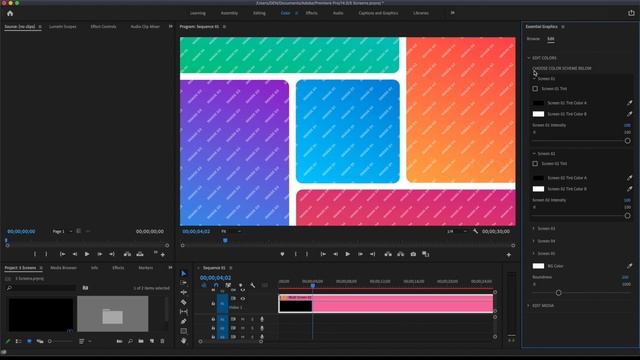The image size is (640, 360).
Task: Select the Track Select Forward tool
Action: coord(184,282)
